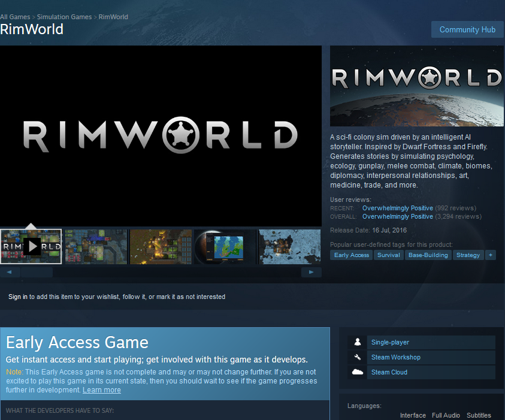
Task: Select the Base-Building tag
Action: pyautogui.click(x=428, y=255)
